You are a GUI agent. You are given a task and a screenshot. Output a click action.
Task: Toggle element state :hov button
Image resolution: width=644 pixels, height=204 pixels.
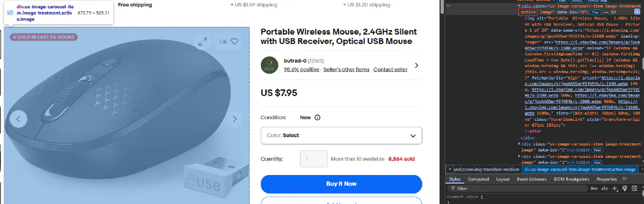594,188
